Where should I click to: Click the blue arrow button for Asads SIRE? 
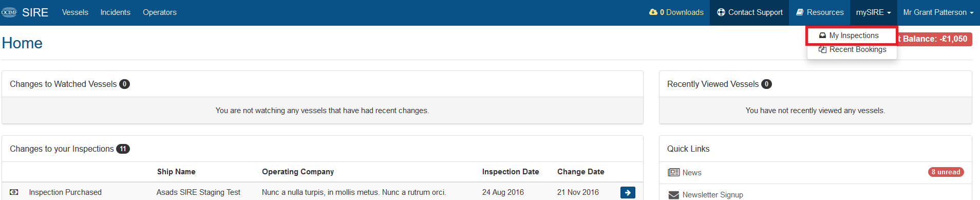click(x=628, y=192)
